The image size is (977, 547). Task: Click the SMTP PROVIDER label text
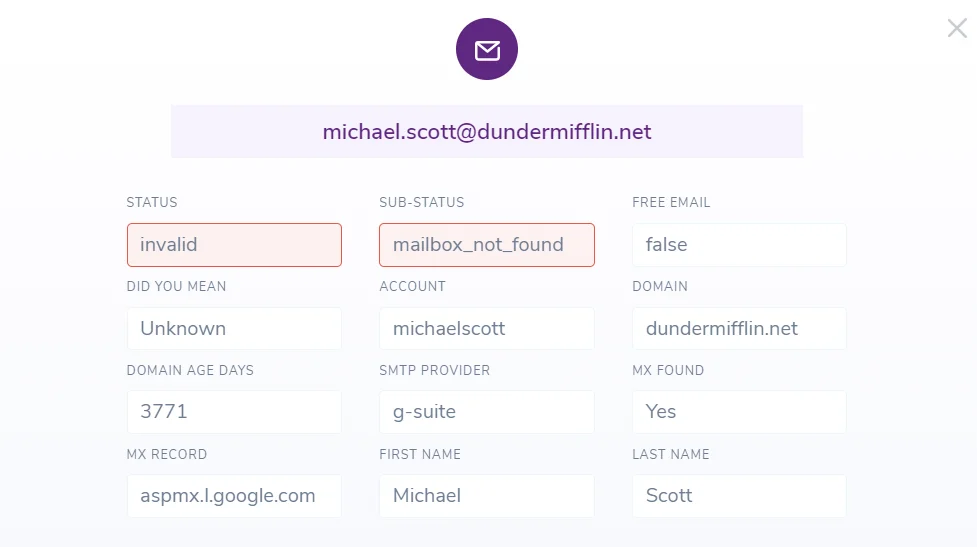pos(435,370)
